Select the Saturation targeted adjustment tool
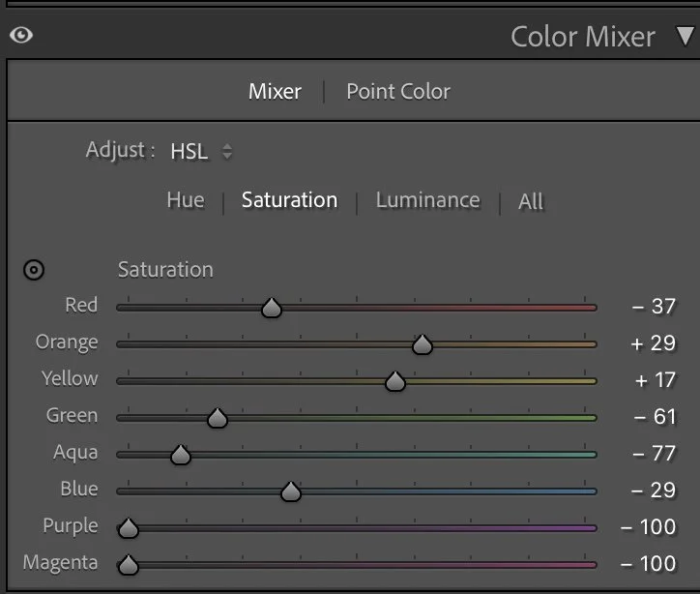 (34, 270)
